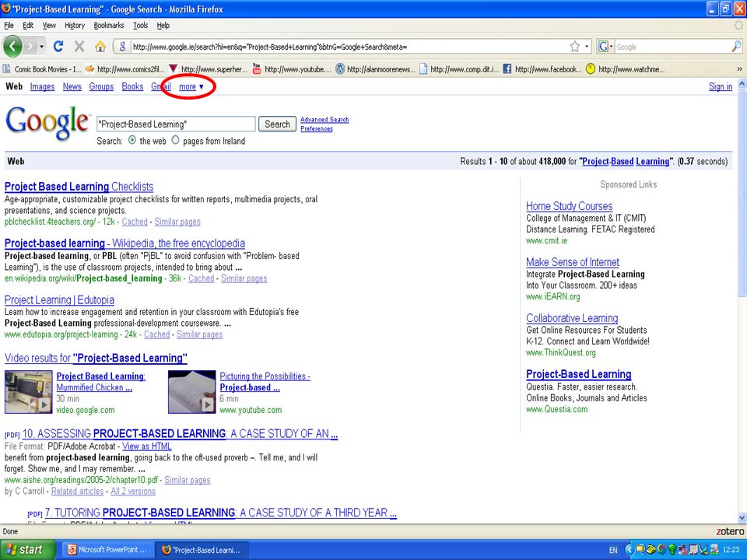Open Similar pages for Wikipedia result
This screenshot has height=560, width=747.
(244, 278)
